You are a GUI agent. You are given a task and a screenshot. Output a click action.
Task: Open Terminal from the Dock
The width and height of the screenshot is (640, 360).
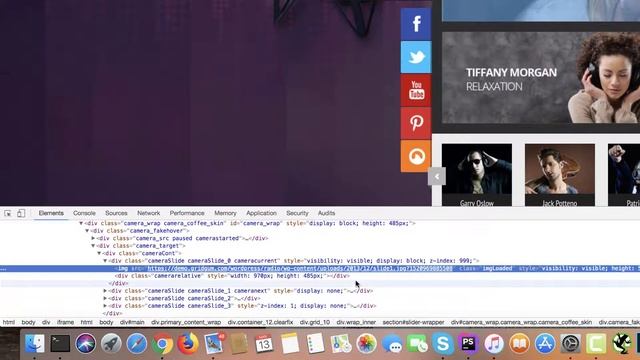(x=60, y=344)
